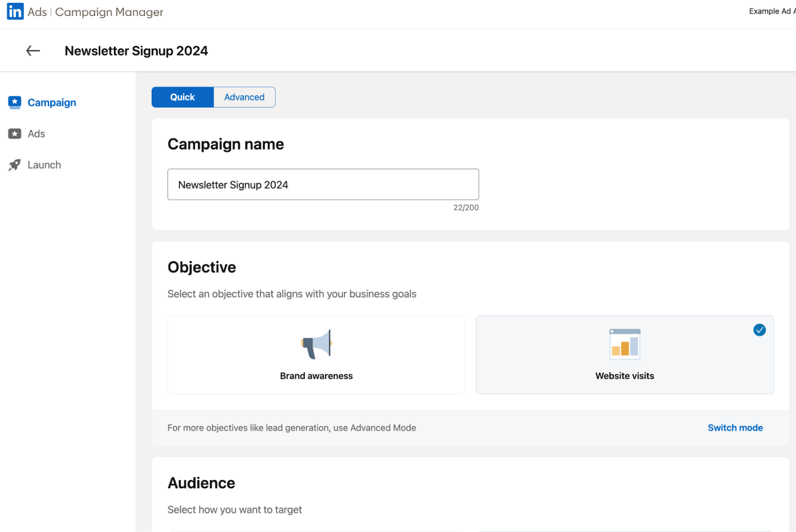
Task: Go to the Launch step
Action: [44, 165]
